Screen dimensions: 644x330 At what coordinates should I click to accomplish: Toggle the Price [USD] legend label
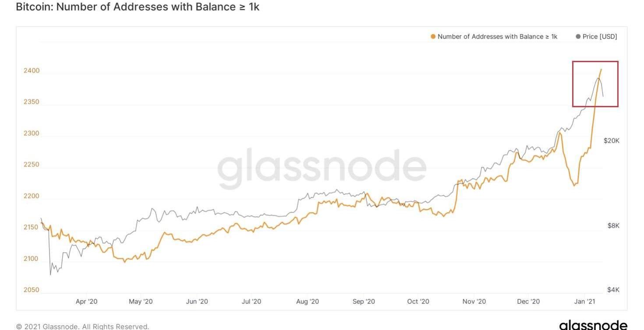pos(599,37)
